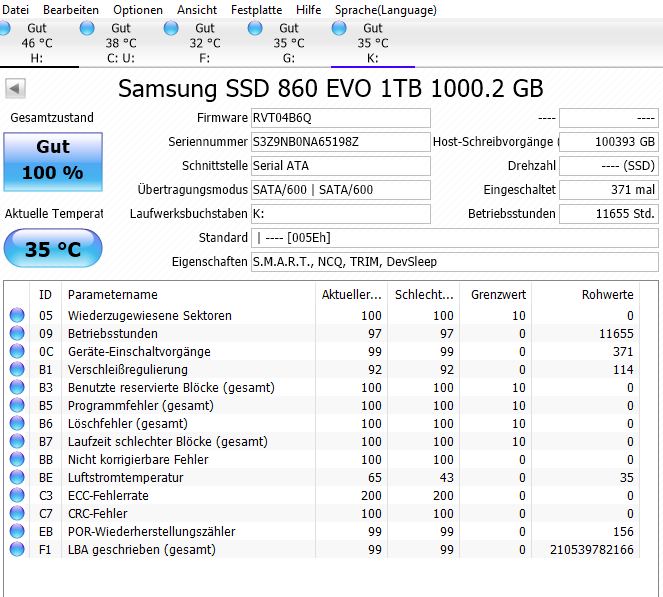Viewport: 663px width, 597px height.
Task: Click status orb for LBA geschrieben row
Action: tap(17, 549)
